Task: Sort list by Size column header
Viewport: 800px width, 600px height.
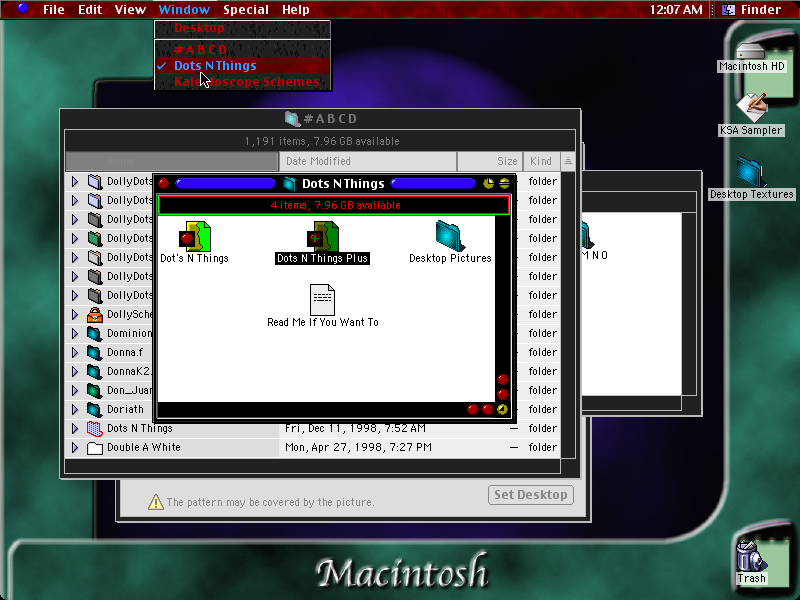Action: click(490, 161)
